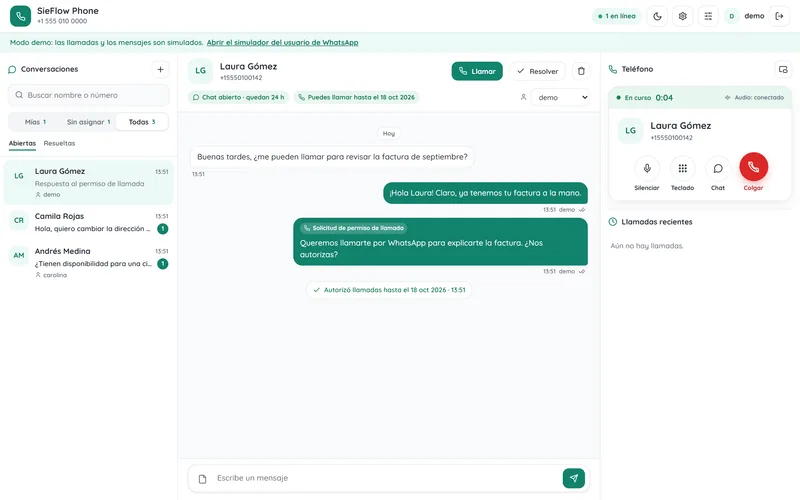This screenshot has width=800, height=500.
Task: Click the Chat abierto quedan 24 h chip
Action: click(238, 97)
